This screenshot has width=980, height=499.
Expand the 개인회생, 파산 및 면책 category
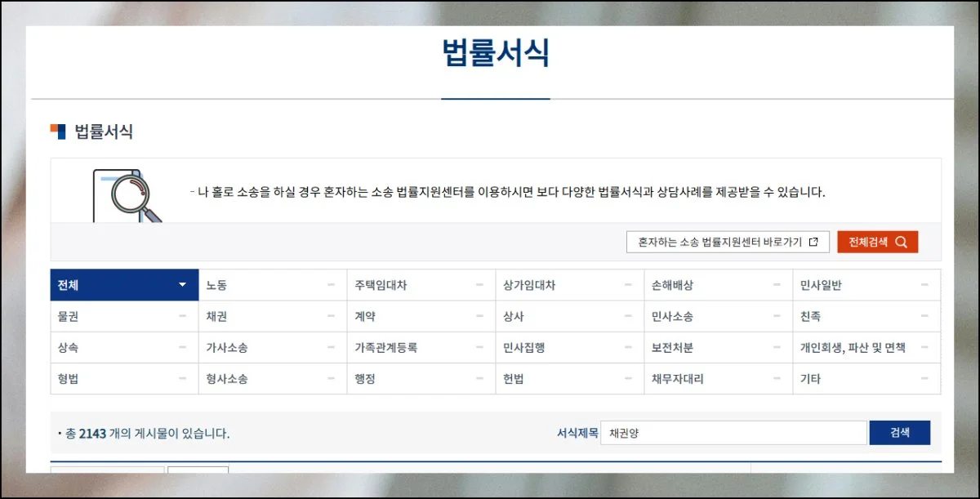coord(924,348)
